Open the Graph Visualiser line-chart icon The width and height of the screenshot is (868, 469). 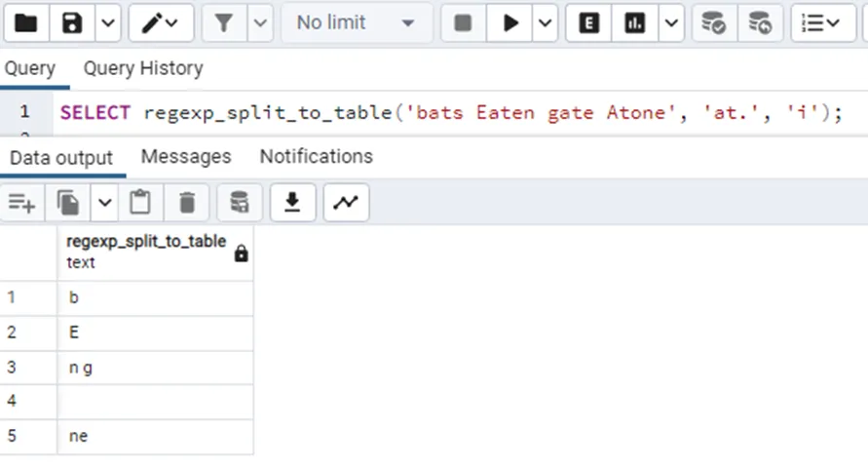pos(345,202)
